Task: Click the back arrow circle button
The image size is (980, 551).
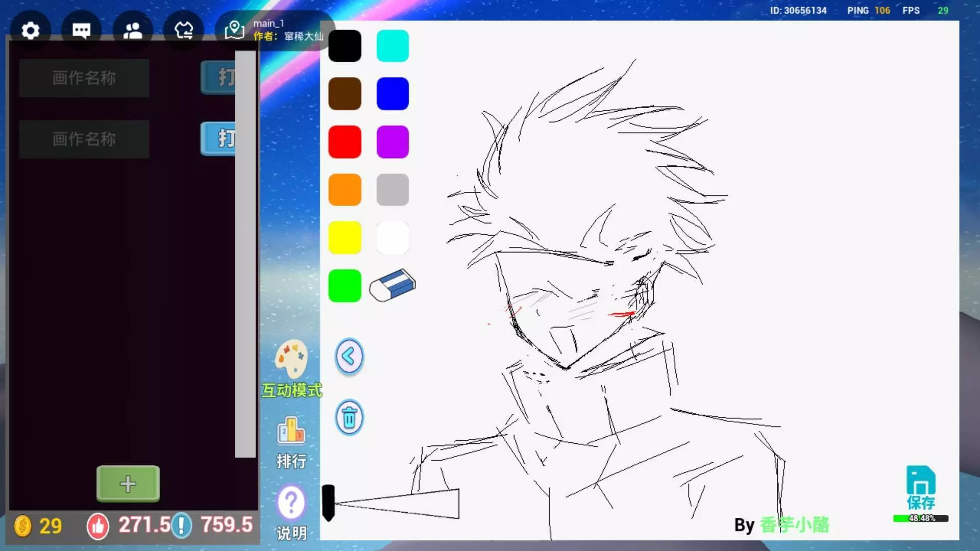Action: (350, 357)
